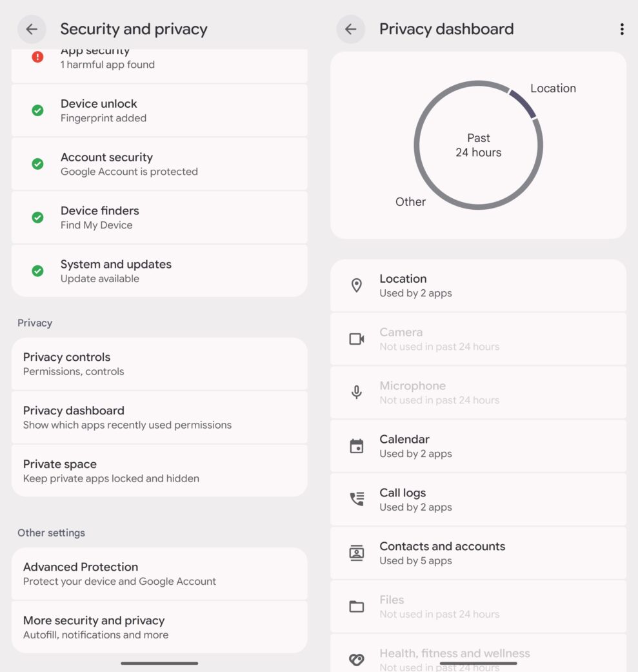The width and height of the screenshot is (638, 672).
Task: Tap System and updates showing update available
Action: coord(159,270)
